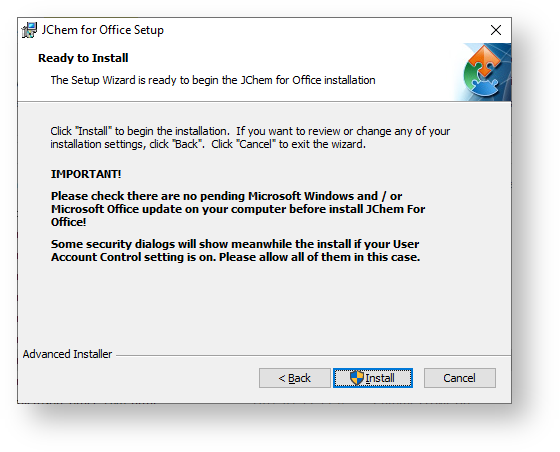Click the Click "Install" to begin instruction text

coord(250,137)
